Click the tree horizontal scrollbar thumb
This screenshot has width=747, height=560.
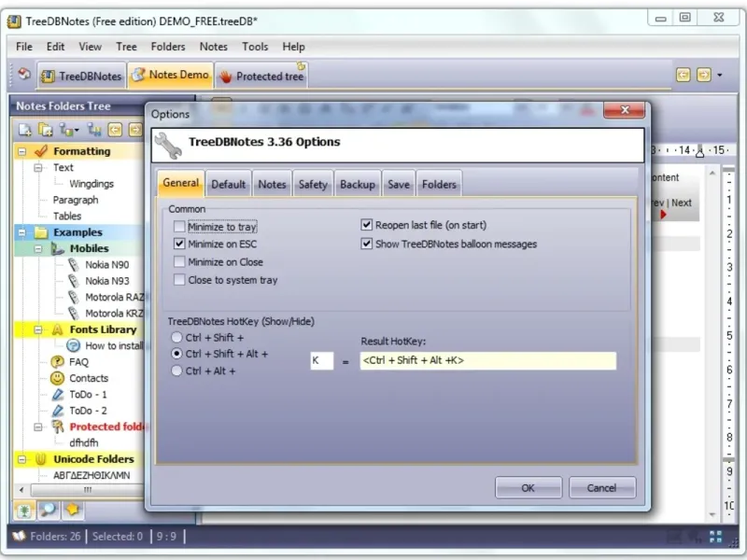pos(87,489)
